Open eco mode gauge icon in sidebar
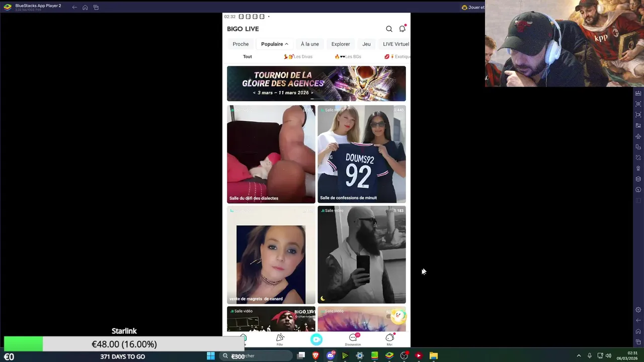This screenshot has height=362, width=644. [638, 190]
